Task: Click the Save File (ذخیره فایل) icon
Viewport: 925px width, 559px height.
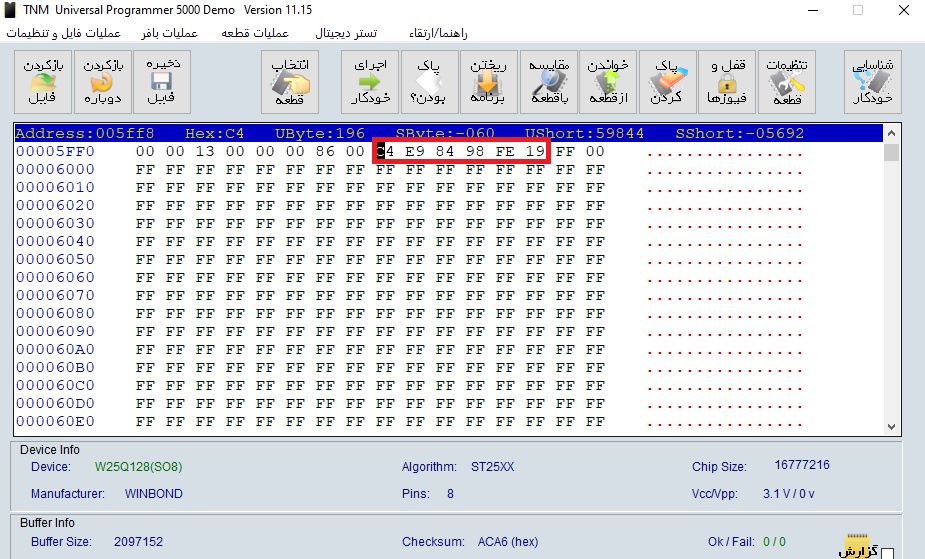Action: click(162, 81)
